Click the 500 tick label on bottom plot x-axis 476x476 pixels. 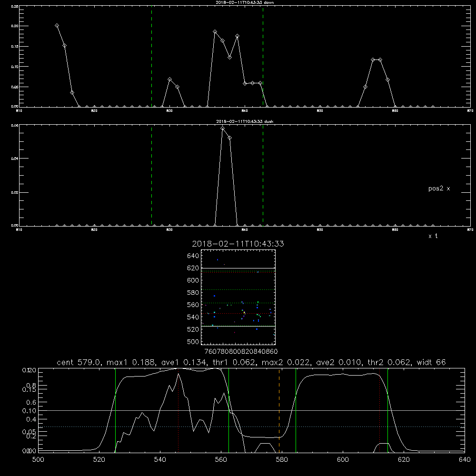click(38, 460)
